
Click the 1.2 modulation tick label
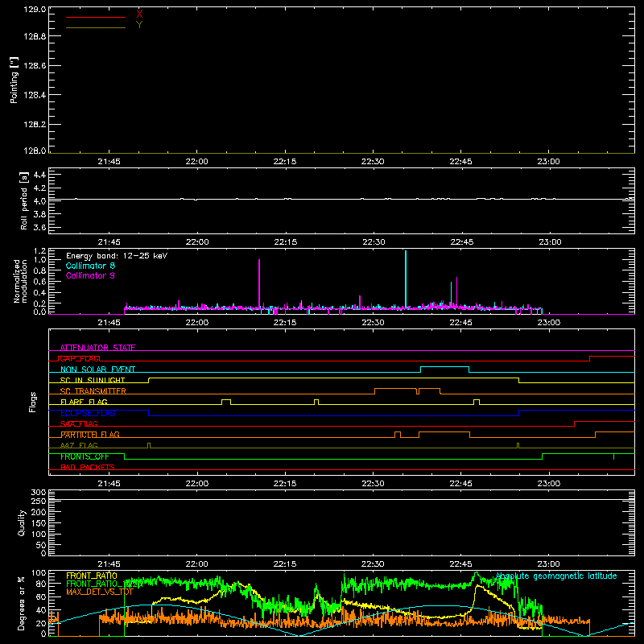point(39,251)
